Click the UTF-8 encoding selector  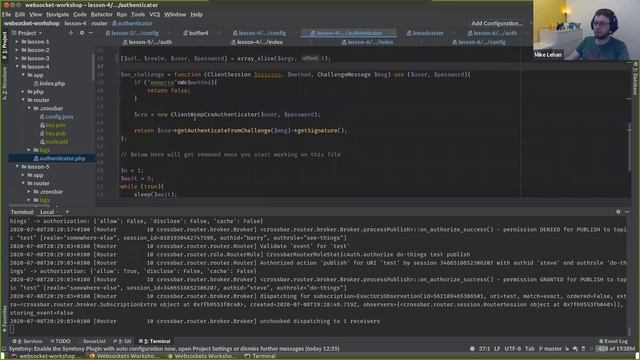click(513, 349)
